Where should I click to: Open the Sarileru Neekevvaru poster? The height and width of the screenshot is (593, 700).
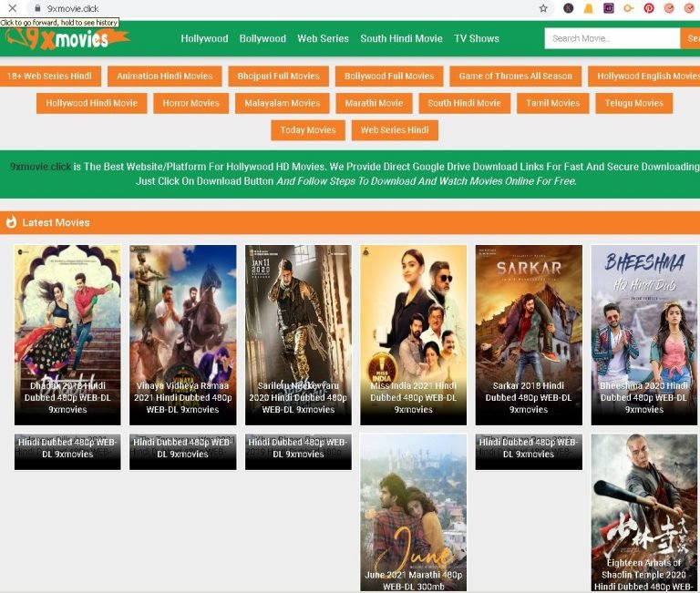click(298, 334)
